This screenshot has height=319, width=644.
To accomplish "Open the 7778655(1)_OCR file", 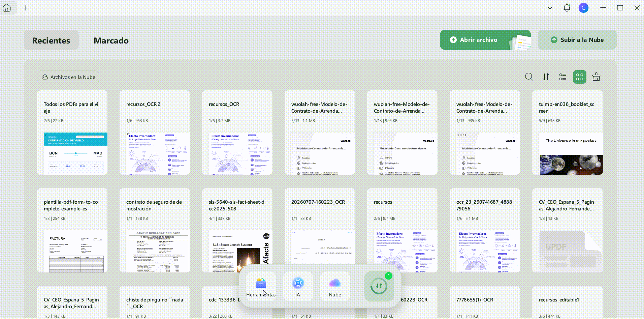I will 485,302.
